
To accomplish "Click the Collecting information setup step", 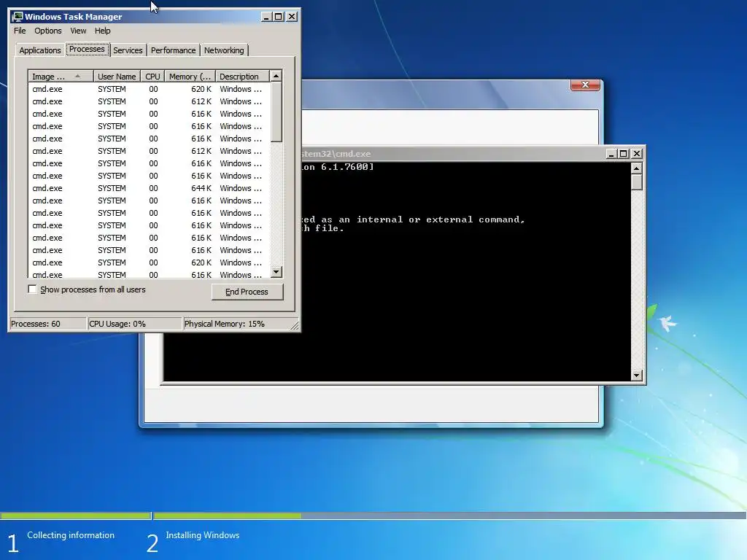I will coord(71,535).
